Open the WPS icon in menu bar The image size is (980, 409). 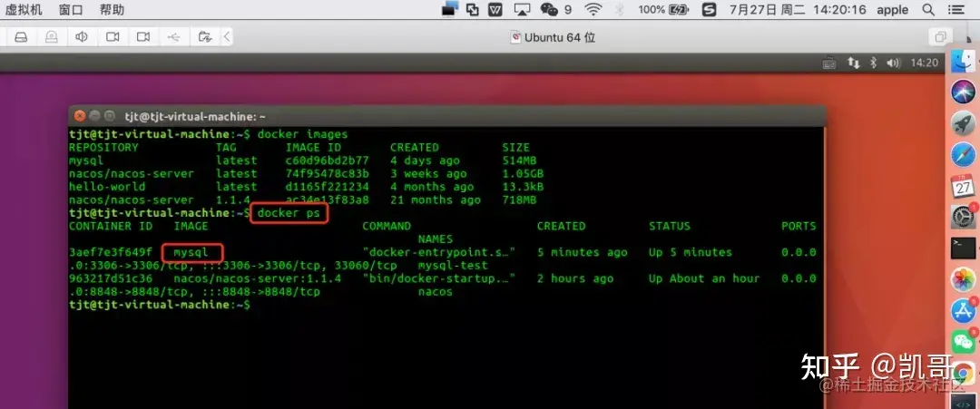pos(495,9)
